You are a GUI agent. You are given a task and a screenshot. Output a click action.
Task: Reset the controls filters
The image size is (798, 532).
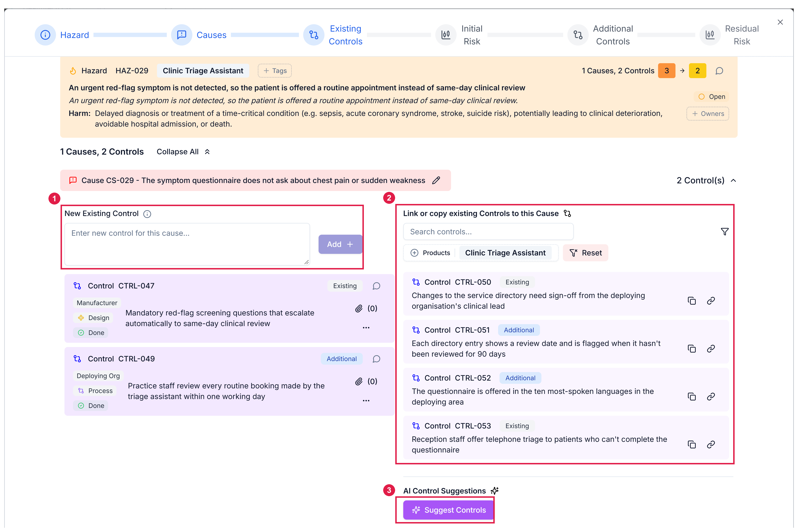[585, 253]
